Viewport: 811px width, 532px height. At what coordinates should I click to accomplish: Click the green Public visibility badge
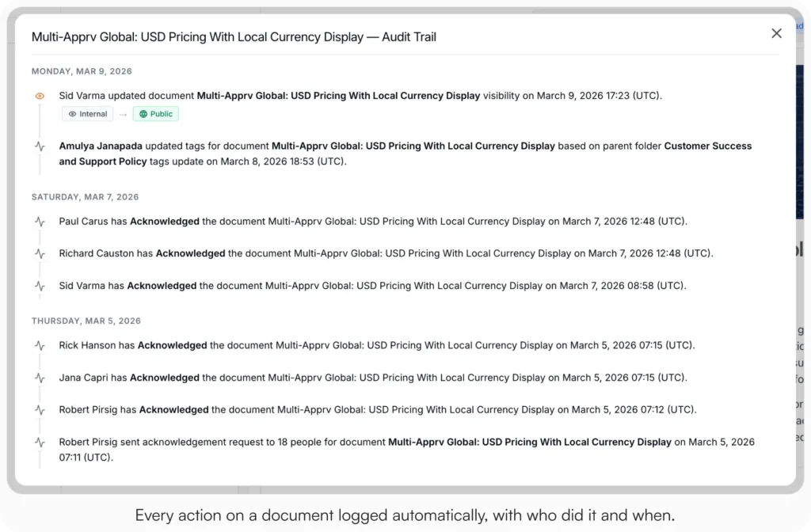pyautogui.click(x=156, y=114)
